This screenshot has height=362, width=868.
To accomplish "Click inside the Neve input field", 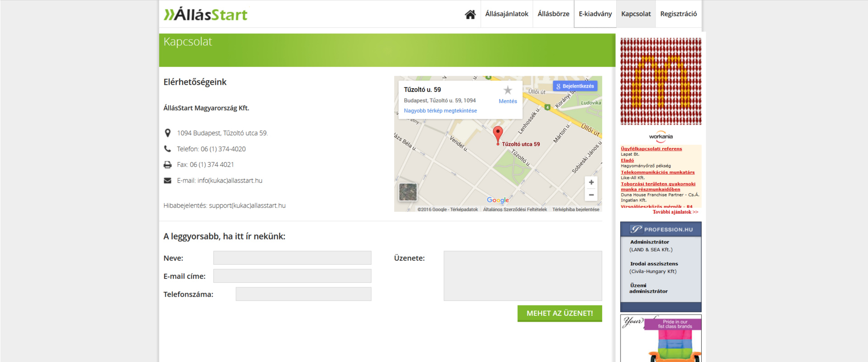I will coord(292,258).
